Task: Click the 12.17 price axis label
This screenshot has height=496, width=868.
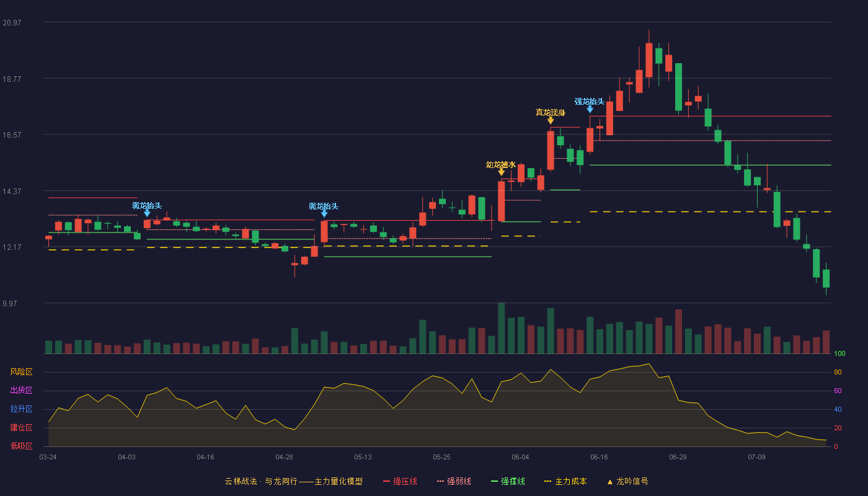Action: click(x=12, y=247)
